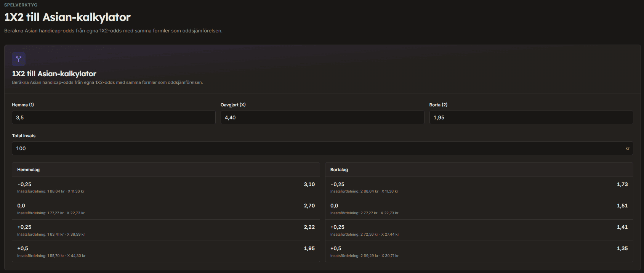
Task: Click Bortalag odds value 1,73
Action: click(x=622, y=184)
